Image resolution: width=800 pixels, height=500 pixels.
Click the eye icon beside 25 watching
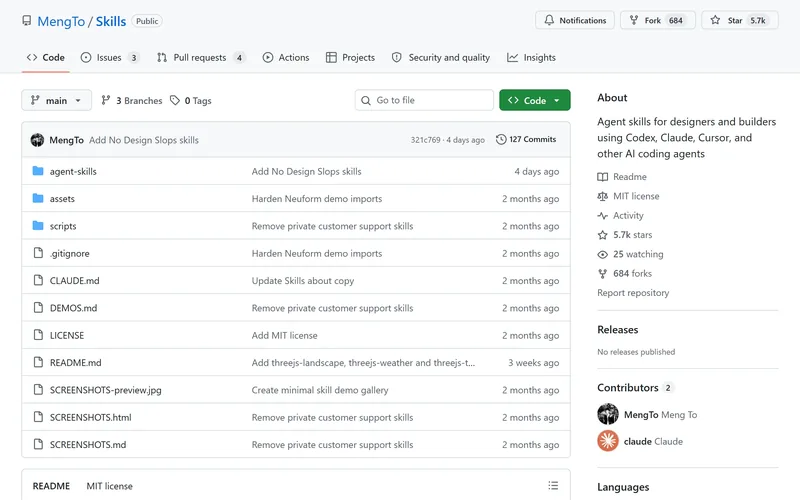603,254
